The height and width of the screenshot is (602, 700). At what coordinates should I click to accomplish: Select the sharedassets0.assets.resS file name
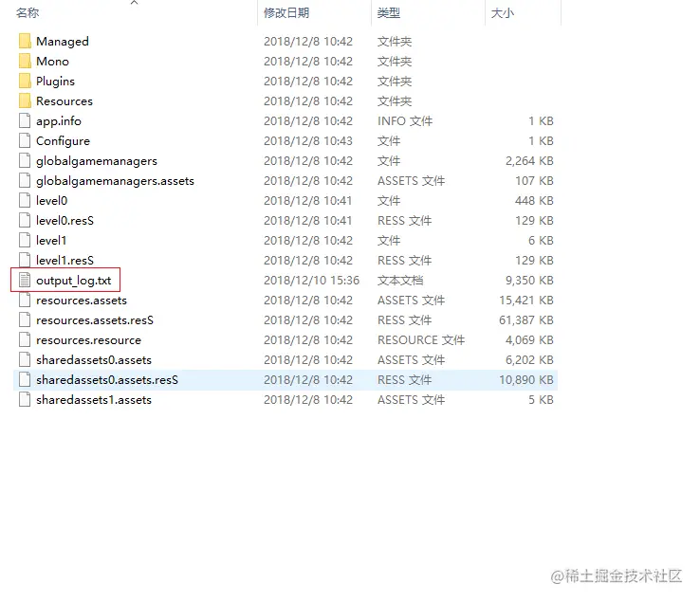[107, 380]
